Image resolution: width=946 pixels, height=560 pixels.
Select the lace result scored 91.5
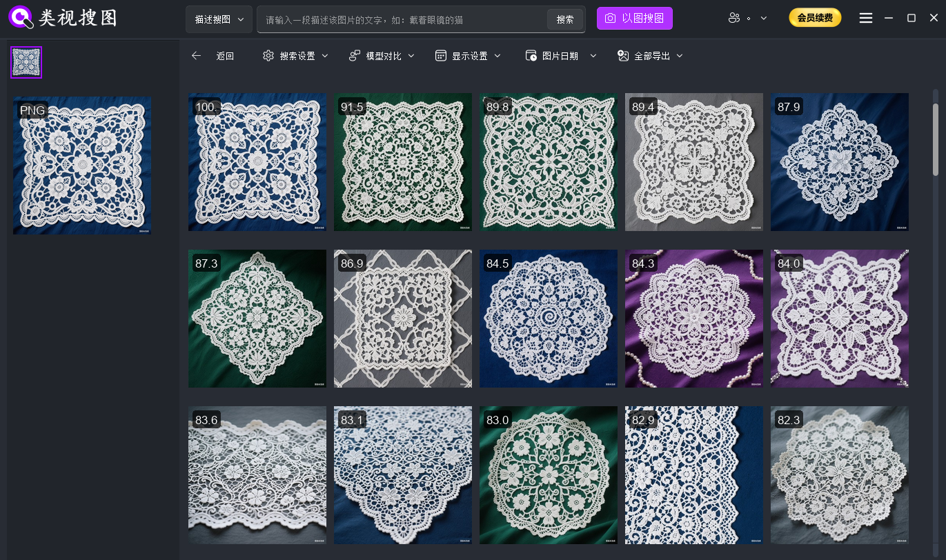pos(403,162)
